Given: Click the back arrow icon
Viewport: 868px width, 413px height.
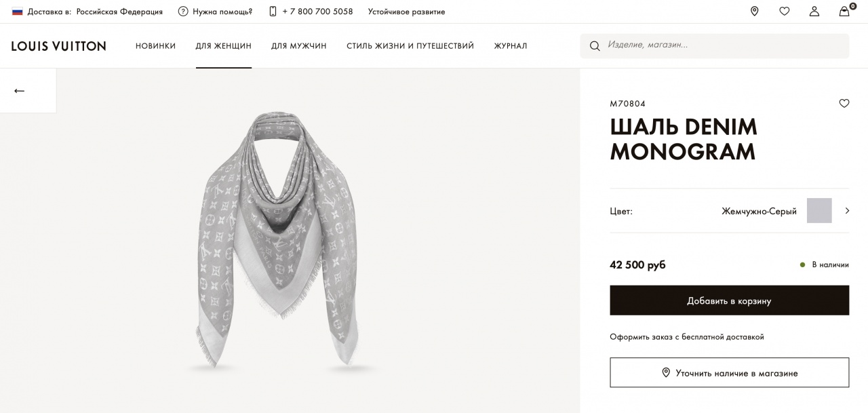Looking at the screenshot, I should pos(20,91).
